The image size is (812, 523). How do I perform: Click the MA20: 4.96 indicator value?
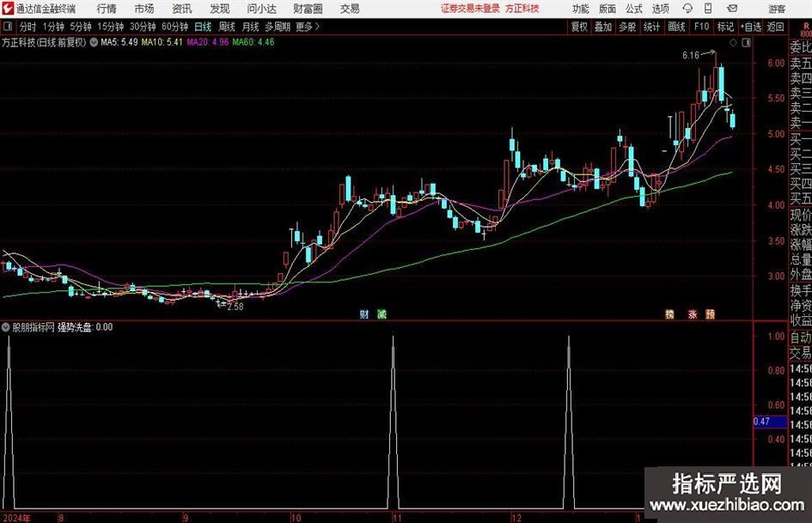point(208,42)
